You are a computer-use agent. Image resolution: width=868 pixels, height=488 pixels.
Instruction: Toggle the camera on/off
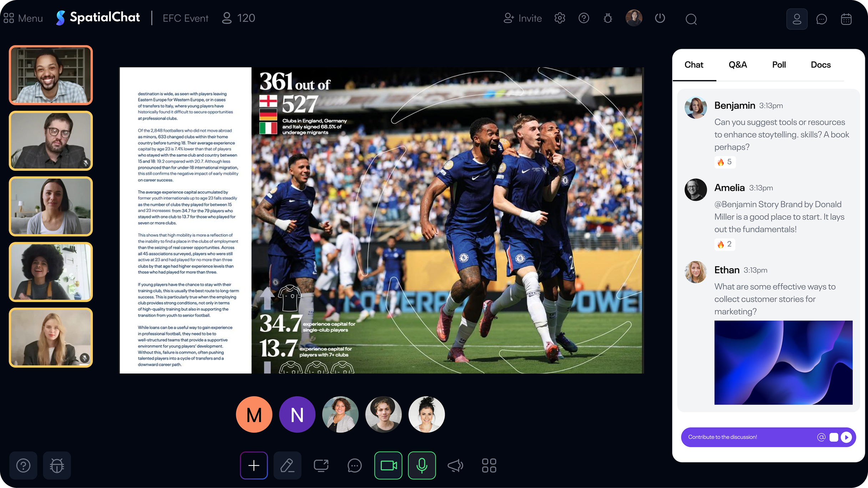(x=388, y=465)
